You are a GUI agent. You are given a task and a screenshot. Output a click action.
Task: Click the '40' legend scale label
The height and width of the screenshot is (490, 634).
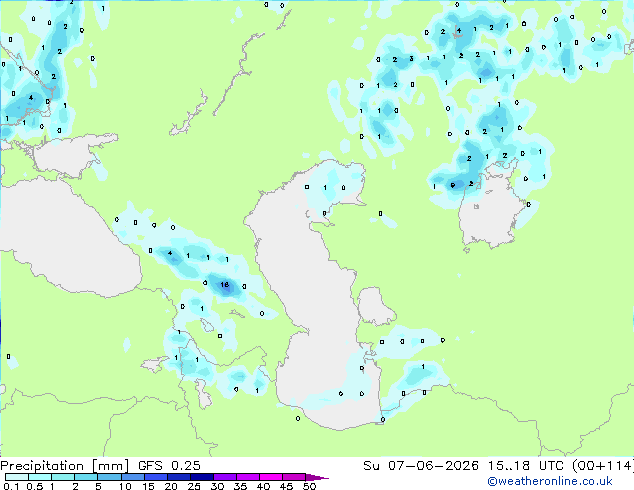(263, 486)
